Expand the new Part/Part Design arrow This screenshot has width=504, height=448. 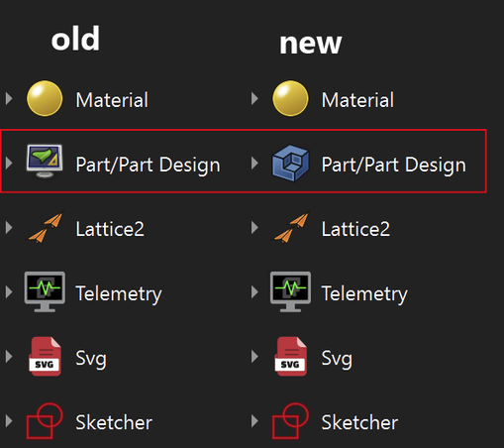(x=254, y=163)
